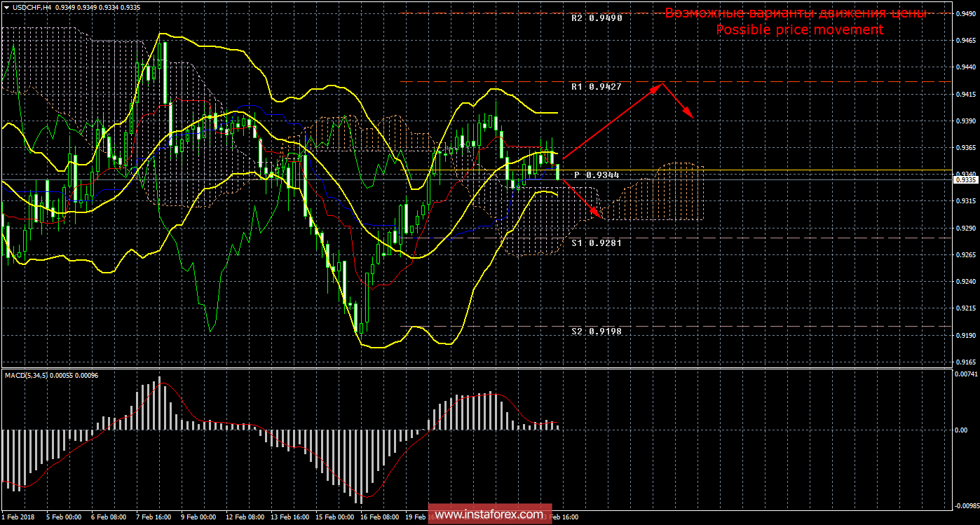Click the 0.00741 MACD scale value
Image resolution: width=980 pixels, height=525 pixels.
coord(966,375)
